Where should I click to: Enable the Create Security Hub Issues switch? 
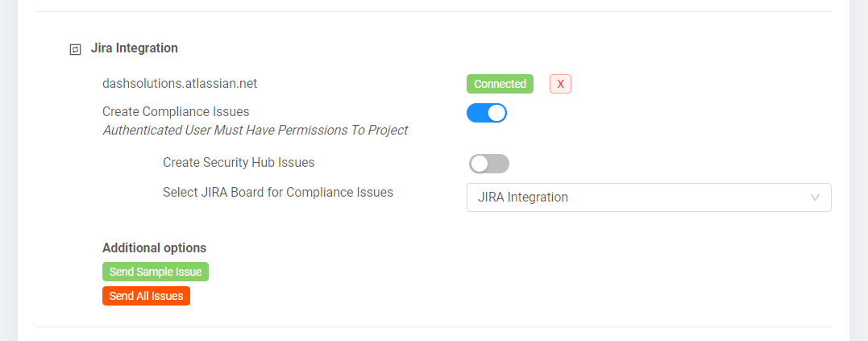point(488,164)
